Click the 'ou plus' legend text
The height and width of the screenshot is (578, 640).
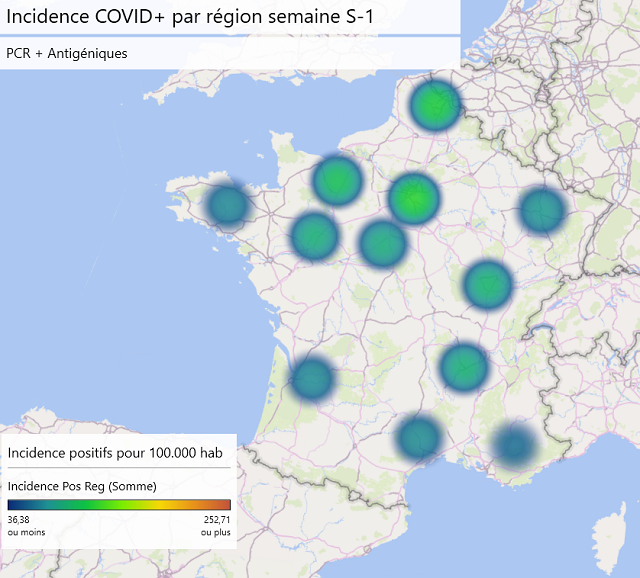[216, 532]
